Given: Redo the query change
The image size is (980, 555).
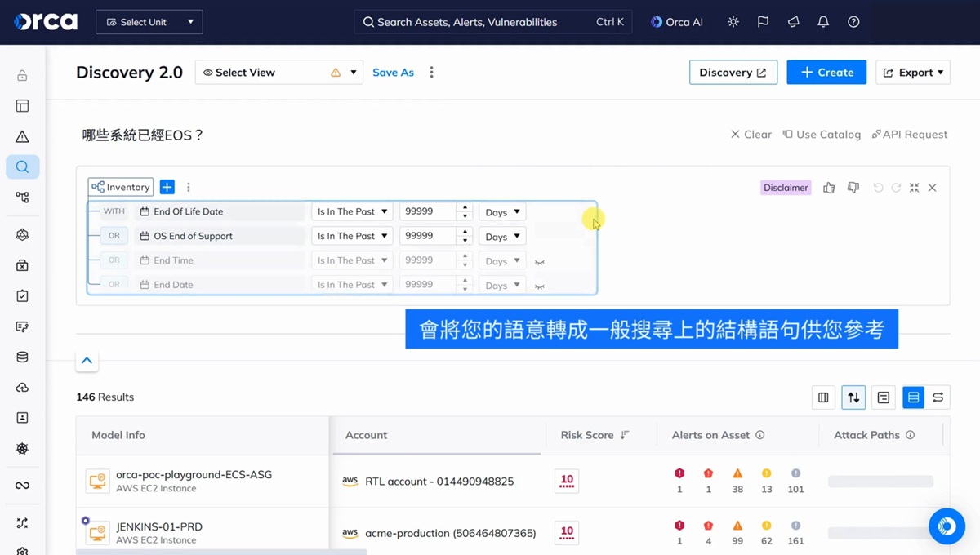Looking at the screenshot, I should click(896, 188).
